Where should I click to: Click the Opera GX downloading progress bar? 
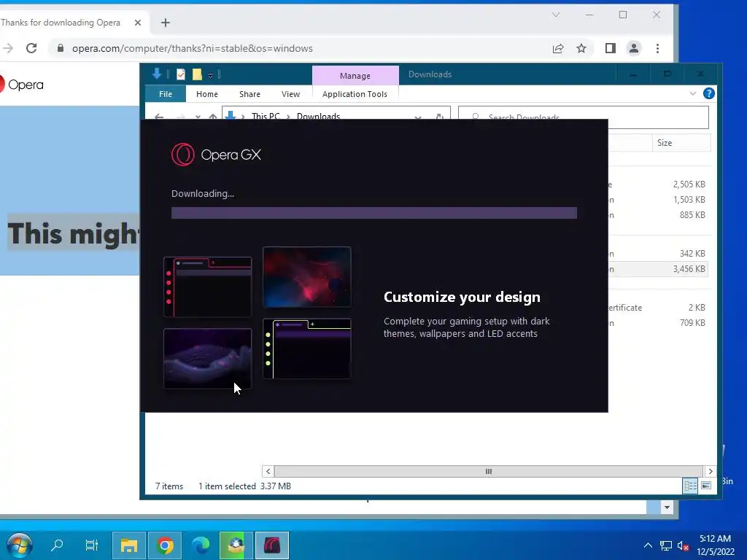374,213
